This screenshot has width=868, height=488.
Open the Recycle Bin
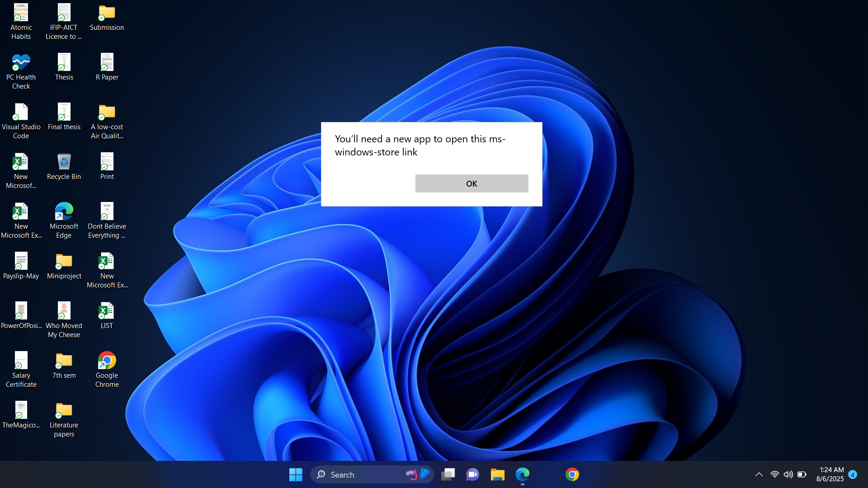coord(64,162)
